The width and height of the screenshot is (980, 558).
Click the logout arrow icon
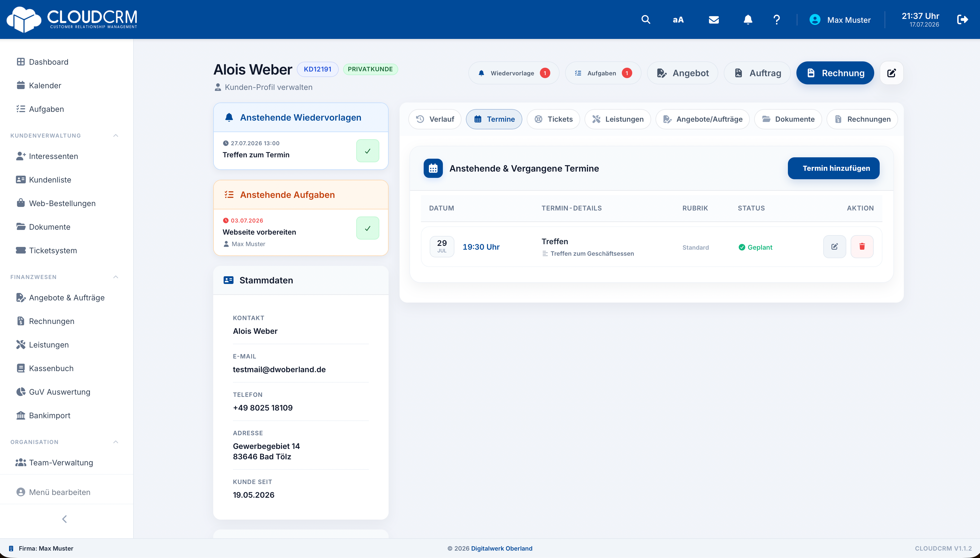pos(962,19)
